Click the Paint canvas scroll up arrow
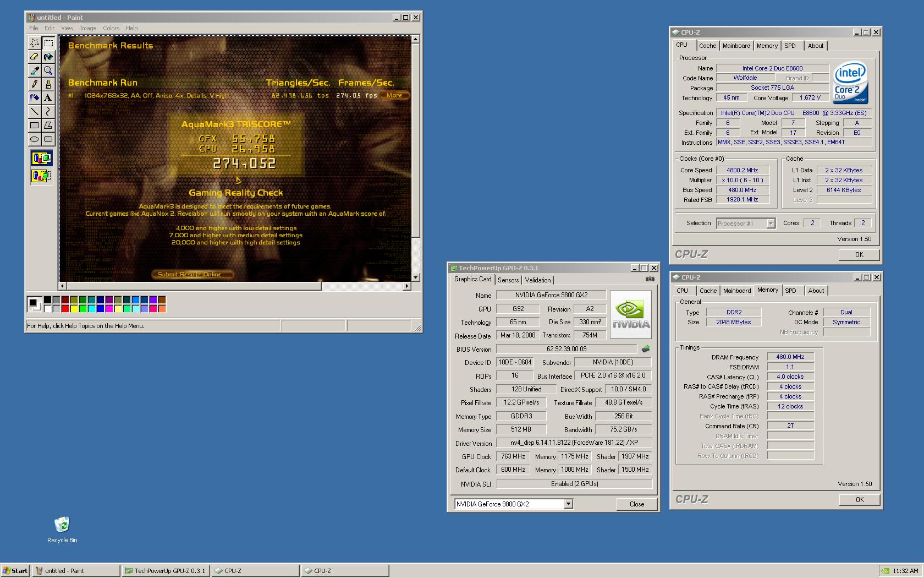Image resolution: width=924 pixels, height=578 pixels. [x=416, y=39]
